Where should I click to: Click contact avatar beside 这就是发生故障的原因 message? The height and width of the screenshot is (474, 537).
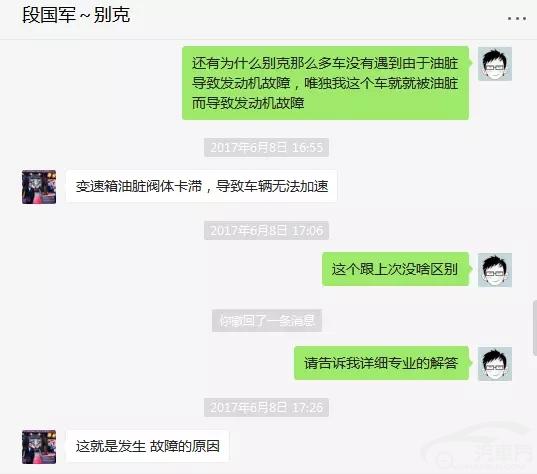click(x=39, y=447)
